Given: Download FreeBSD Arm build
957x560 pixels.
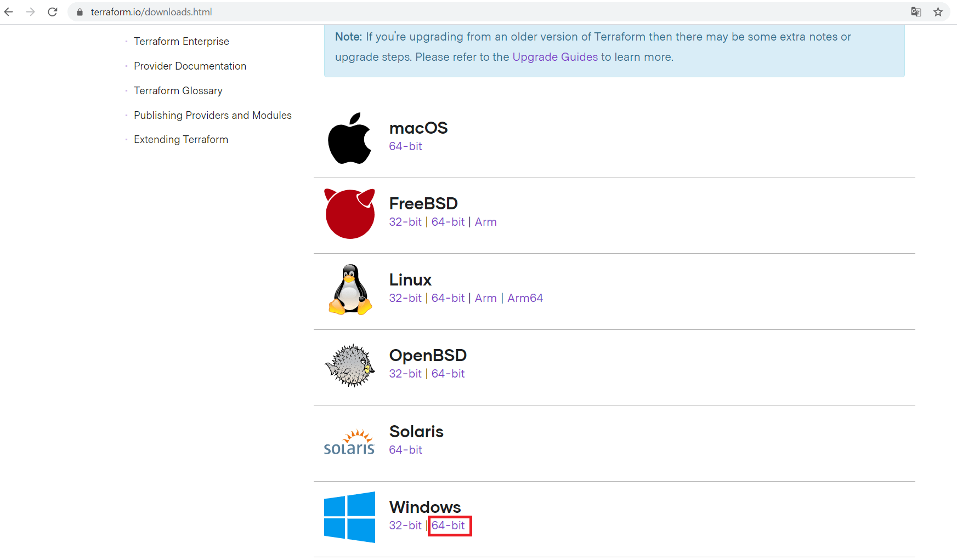Looking at the screenshot, I should coord(486,222).
